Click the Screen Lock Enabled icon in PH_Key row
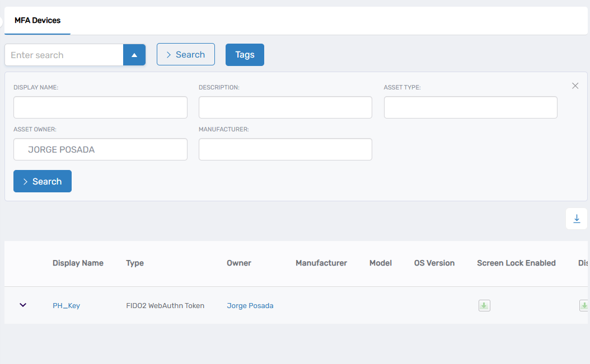Viewport: 590px width, 364px height. [x=484, y=306]
